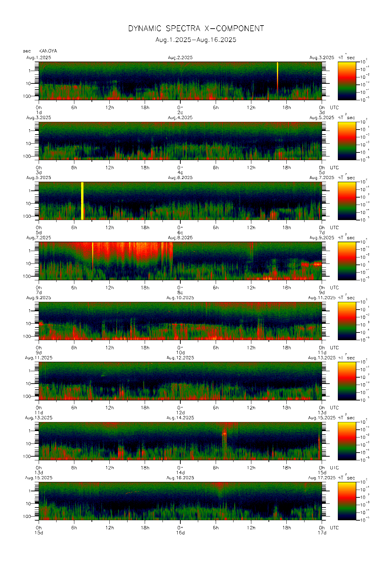
Task: Click the colorbar beside the sixth spectrogram
Action: (347, 381)
